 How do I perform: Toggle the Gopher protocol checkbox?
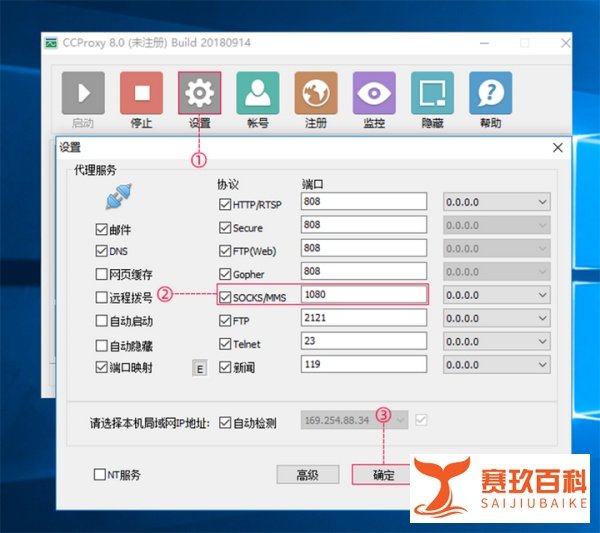(225, 274)
